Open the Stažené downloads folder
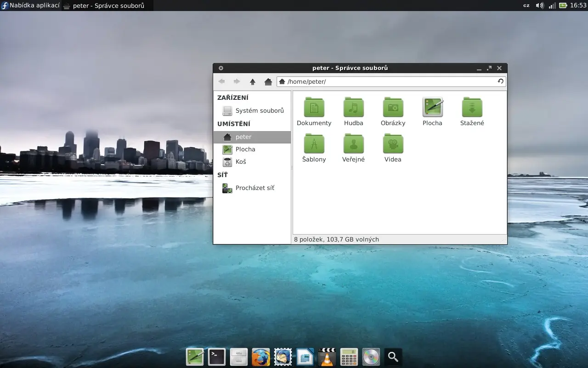The width and height of the screenshot is (588, 368). pos(472,106)
